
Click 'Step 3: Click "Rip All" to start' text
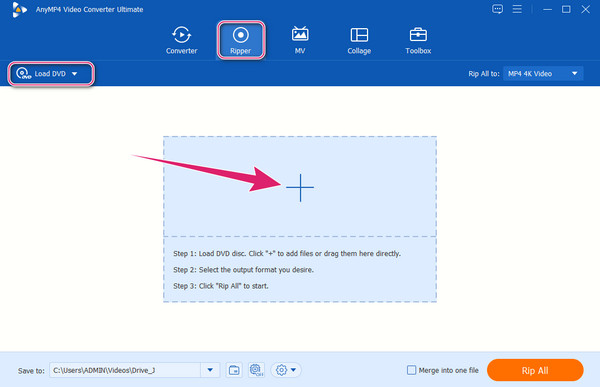[x=221, y=286]
